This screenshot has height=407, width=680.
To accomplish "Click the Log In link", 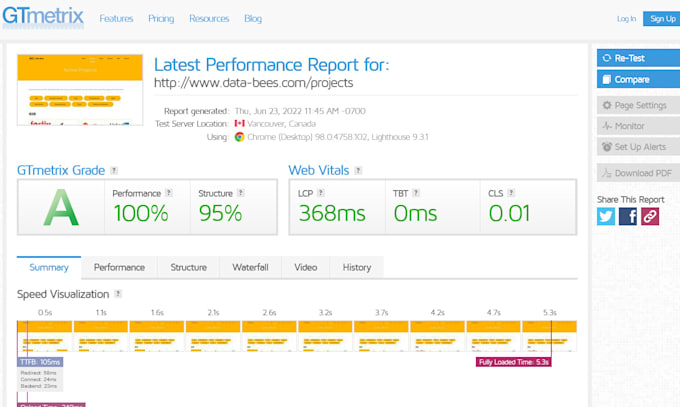I will (626, 19).
